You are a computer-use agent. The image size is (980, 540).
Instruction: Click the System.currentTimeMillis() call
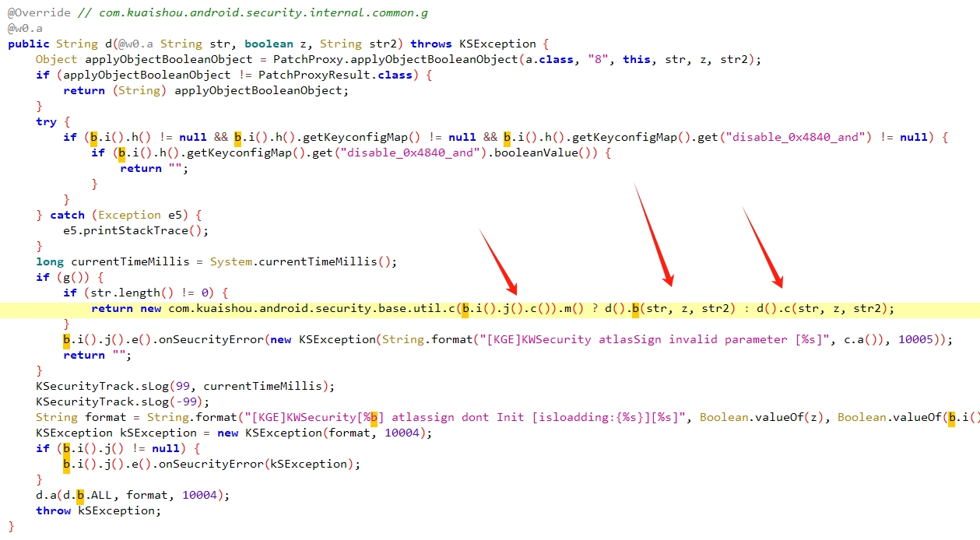pyautogui.click(x=300, y=261)
